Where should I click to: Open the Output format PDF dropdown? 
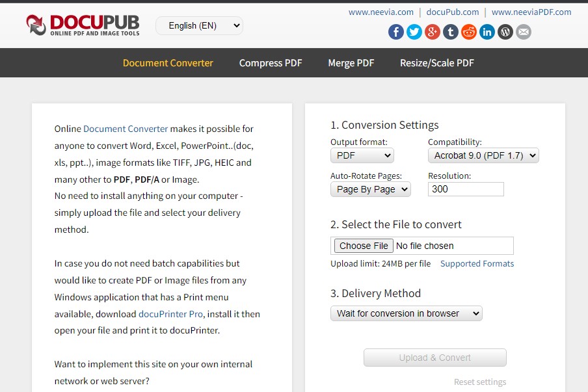362,155
